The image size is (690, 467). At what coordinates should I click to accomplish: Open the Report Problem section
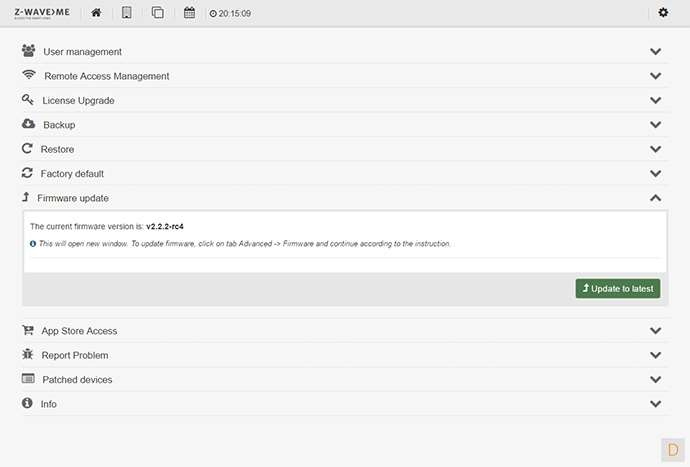pyautogui.click(x=75, y=355)
